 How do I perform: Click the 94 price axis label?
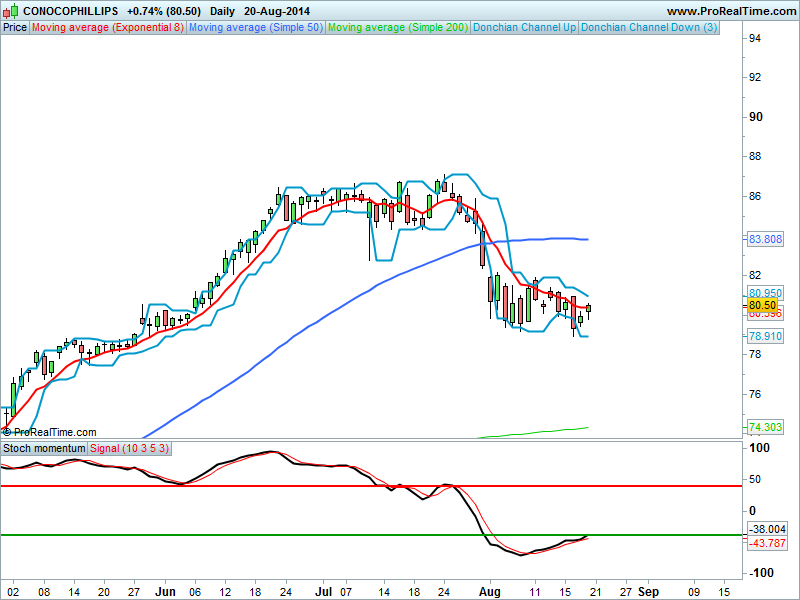[x=755, y=38]
